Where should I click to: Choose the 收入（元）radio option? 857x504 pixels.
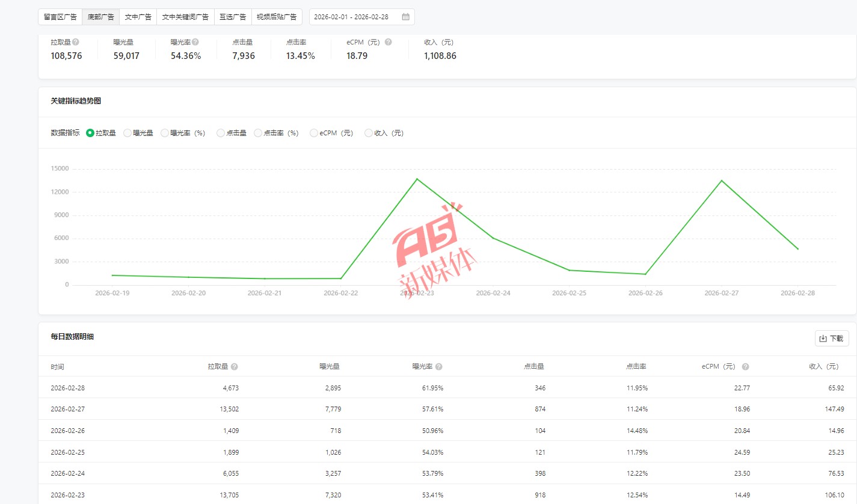[x=369, y=133]
